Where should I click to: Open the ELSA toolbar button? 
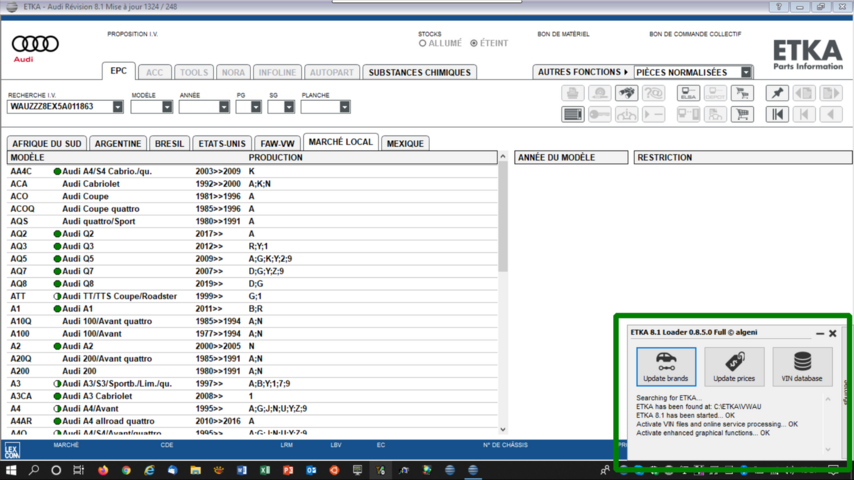click(x=688, y=93)
